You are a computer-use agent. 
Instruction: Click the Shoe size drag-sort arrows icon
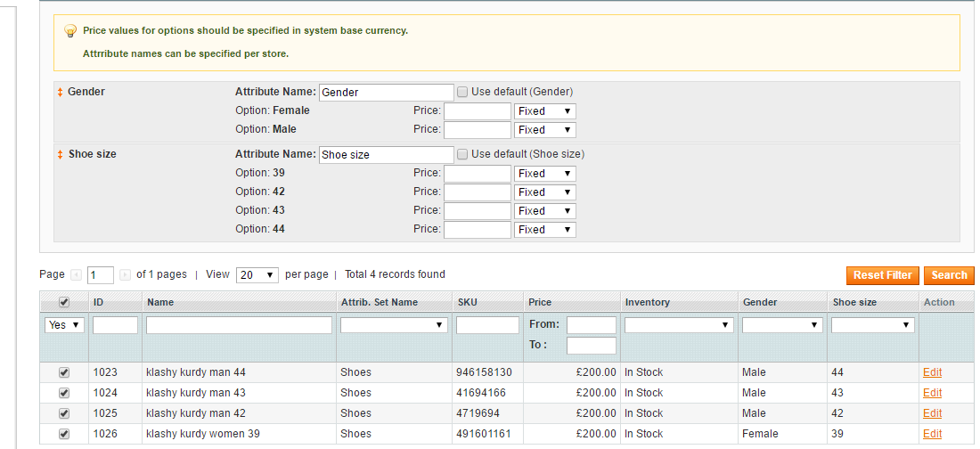point(61,154)
